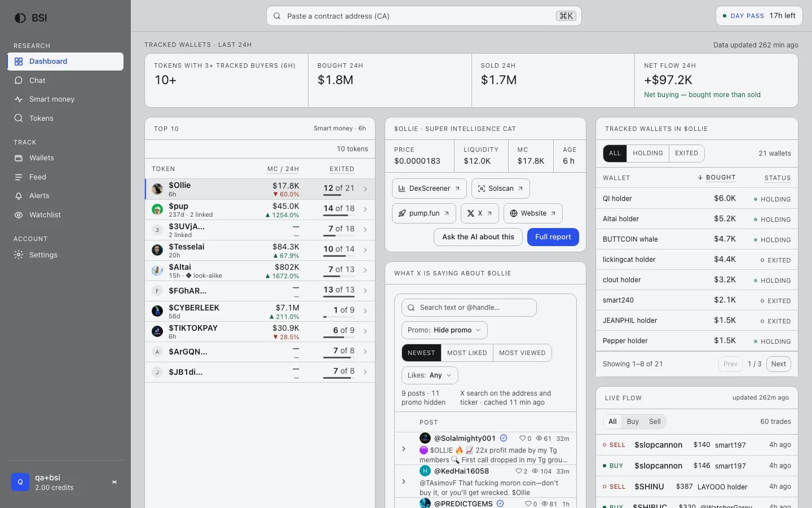
Task: Expand $pup row chevron
Action: pos(365,209)
